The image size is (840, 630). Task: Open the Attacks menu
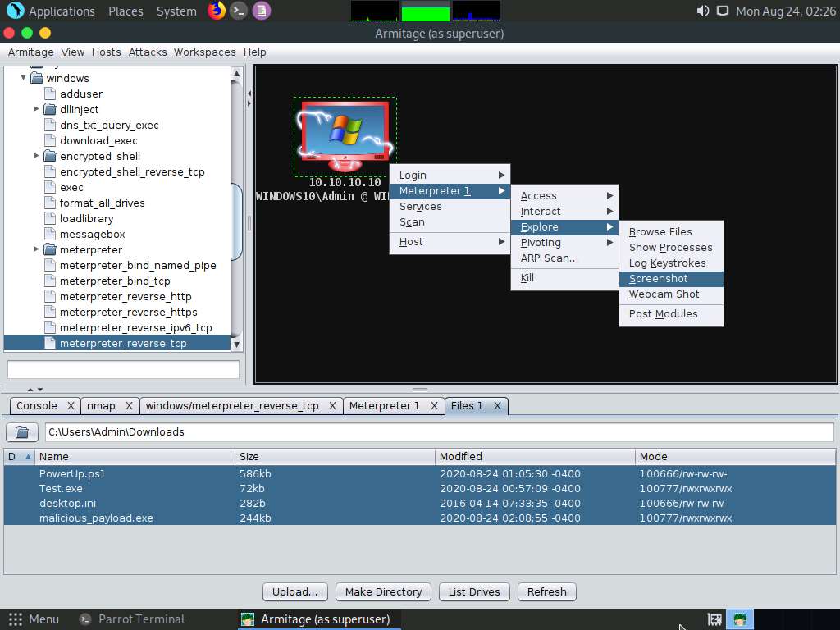coord(148,52)
